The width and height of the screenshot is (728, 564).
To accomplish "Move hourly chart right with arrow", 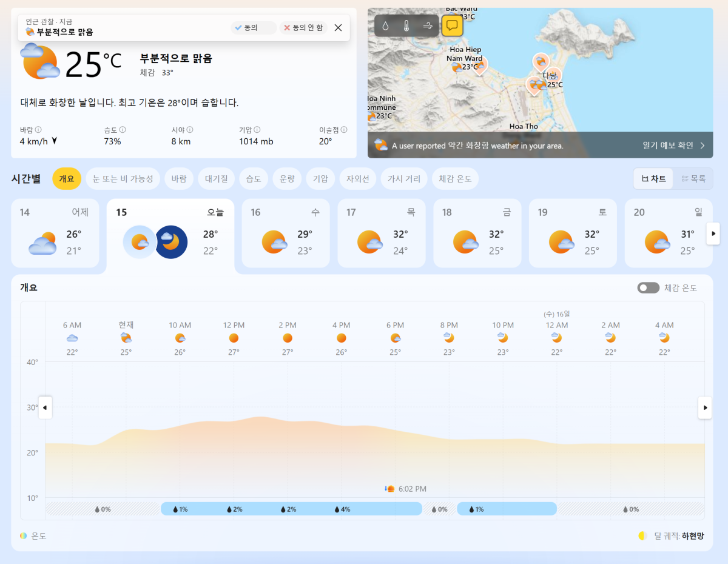I will click(704, 408).
